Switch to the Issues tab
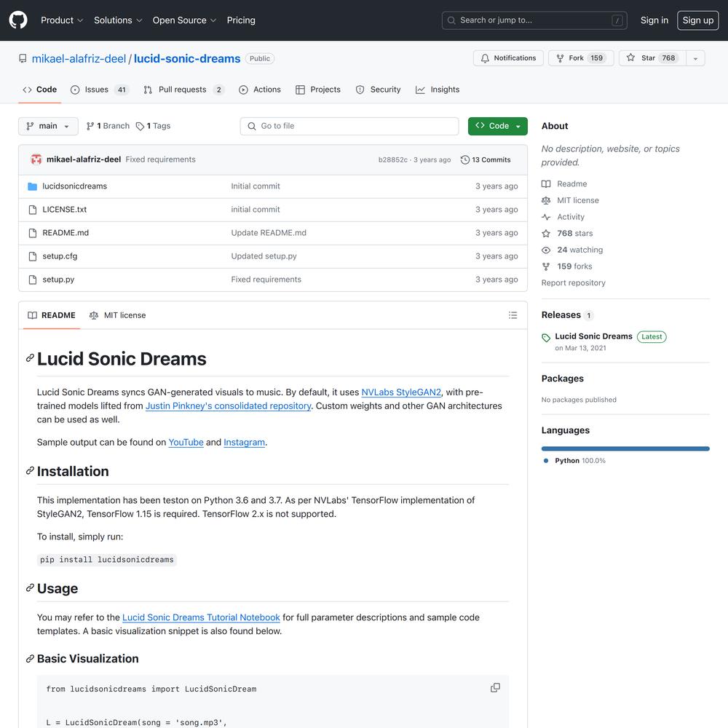This screenshot has height=728, width=728. coord(99,90)
